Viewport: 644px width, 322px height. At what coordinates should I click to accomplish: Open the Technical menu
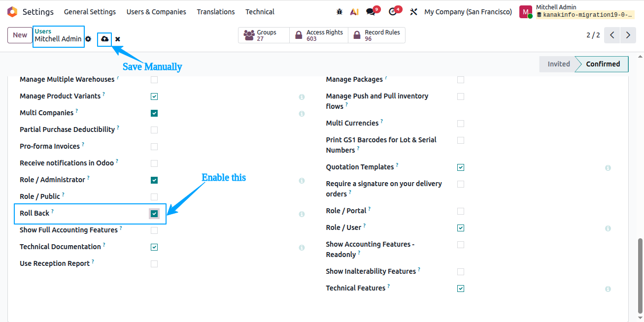point(260,12)
